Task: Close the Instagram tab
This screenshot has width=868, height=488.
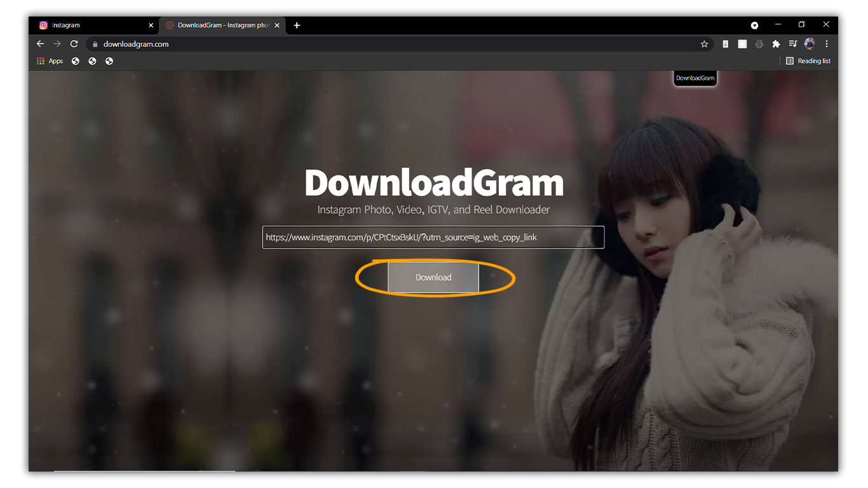Action: (151, 25)
